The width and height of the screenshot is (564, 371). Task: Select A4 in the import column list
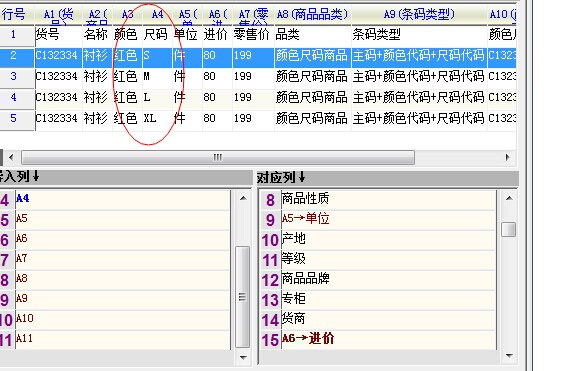[122, 200]
